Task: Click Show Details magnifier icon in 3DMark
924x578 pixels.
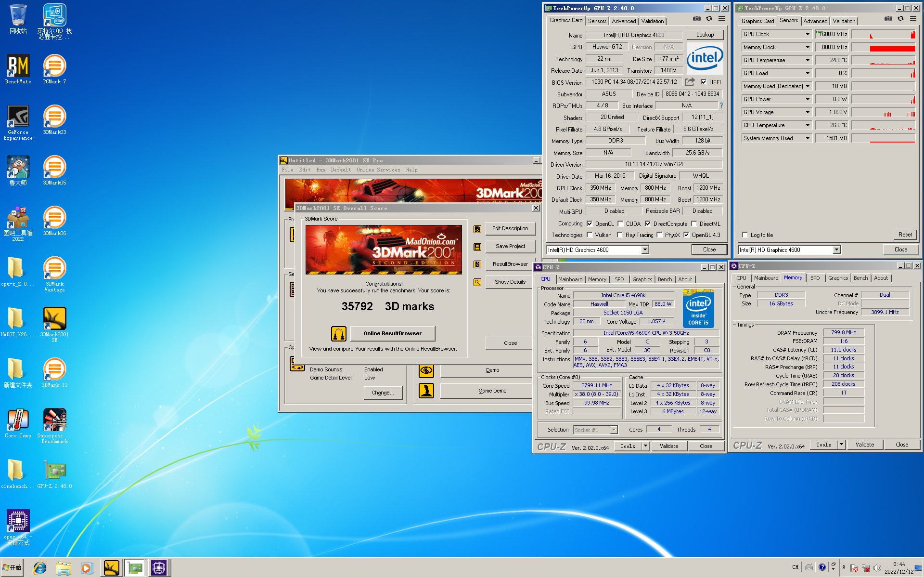Action: coord(477,282)
